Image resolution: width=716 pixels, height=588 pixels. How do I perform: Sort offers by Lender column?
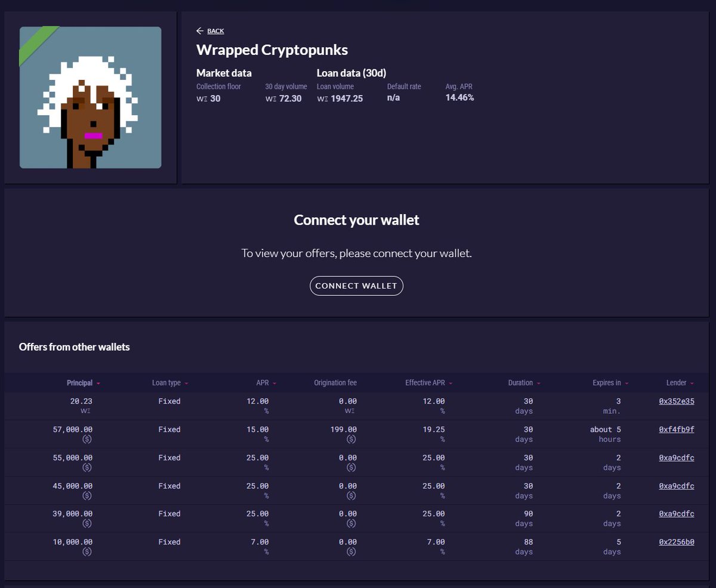(680, 383)
